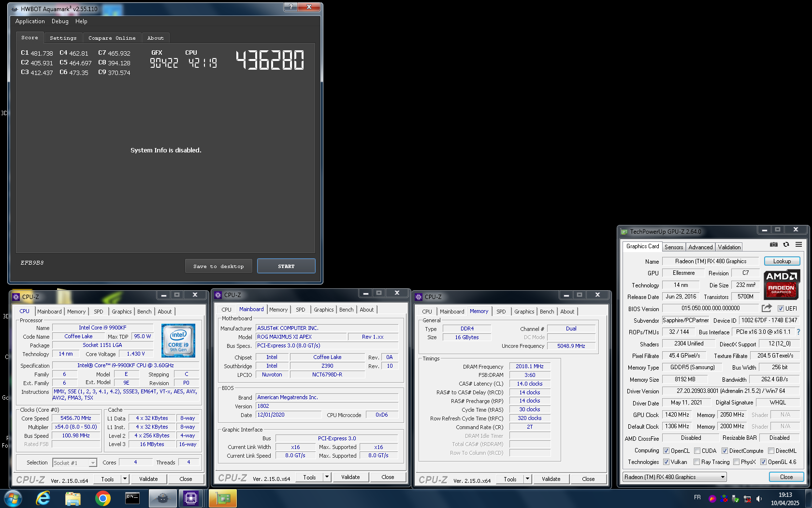Launch Google Chrome from taskbar
Image resolution: width=812 pixels, height=508 pixels.
click(x=102, y=498)
